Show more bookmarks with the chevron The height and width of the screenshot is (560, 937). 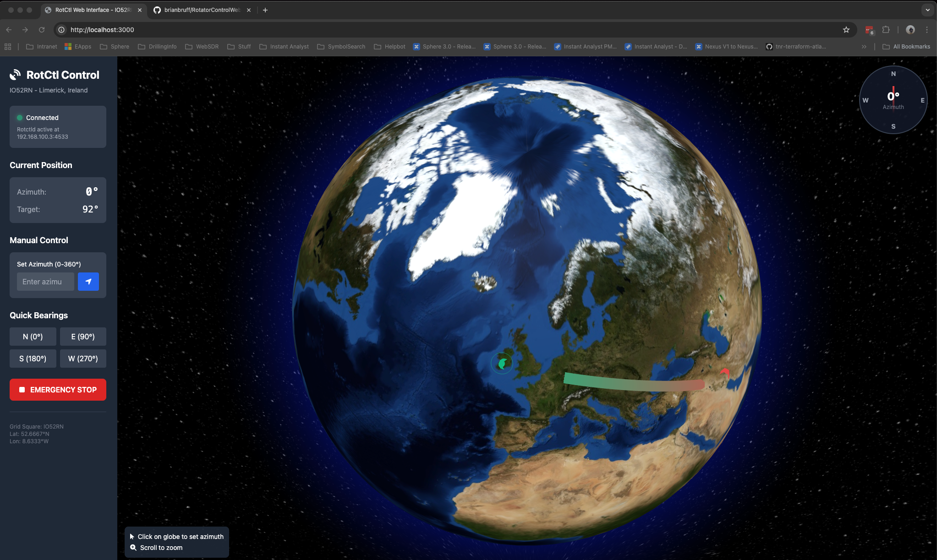[864, 47]
